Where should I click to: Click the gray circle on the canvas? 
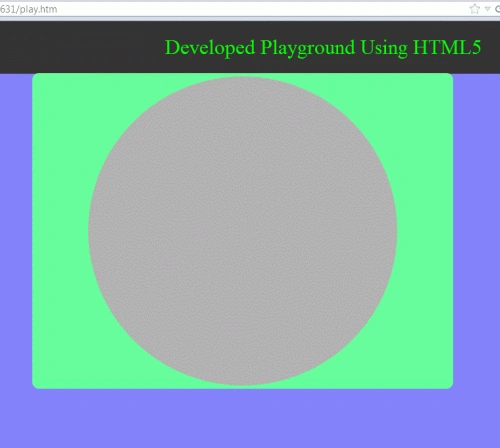pos(243,231)
